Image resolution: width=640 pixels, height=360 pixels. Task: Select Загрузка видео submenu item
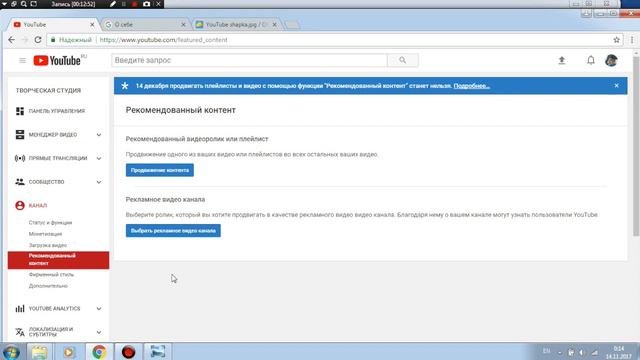click(x=48, y=245)
